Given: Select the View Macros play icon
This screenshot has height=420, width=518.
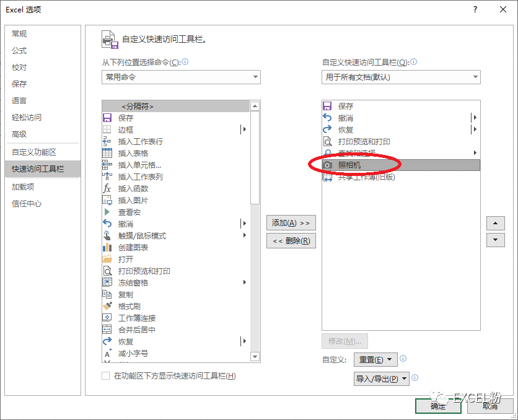Looking at the screenshot, I should [107, 212].
